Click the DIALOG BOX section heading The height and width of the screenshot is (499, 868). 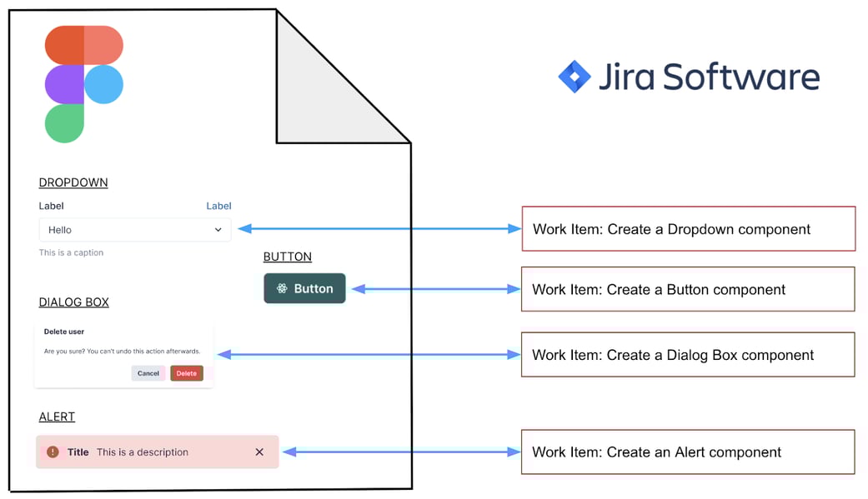[74, 302]
